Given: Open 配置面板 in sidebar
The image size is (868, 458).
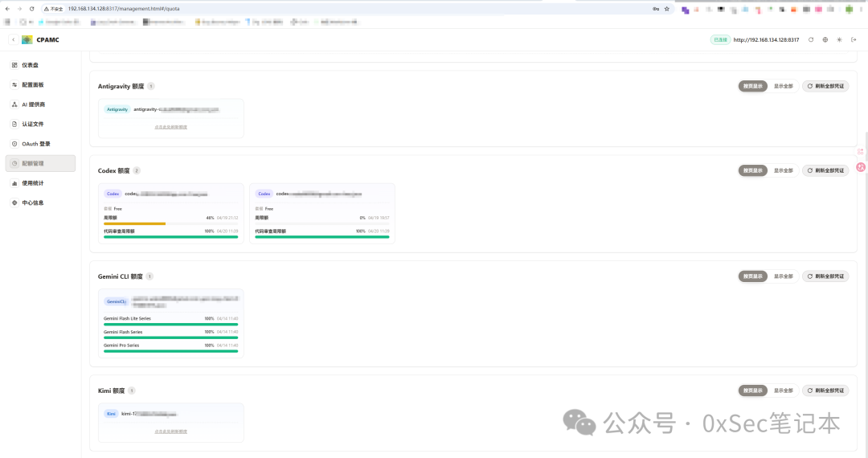Looking at the screenshot, I should click(x=40, y=84).
